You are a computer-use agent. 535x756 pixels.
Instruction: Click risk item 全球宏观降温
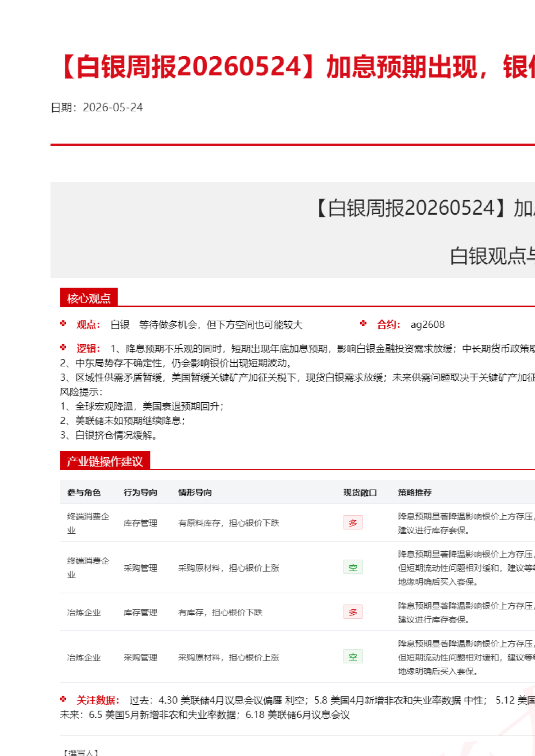(142, 406)
